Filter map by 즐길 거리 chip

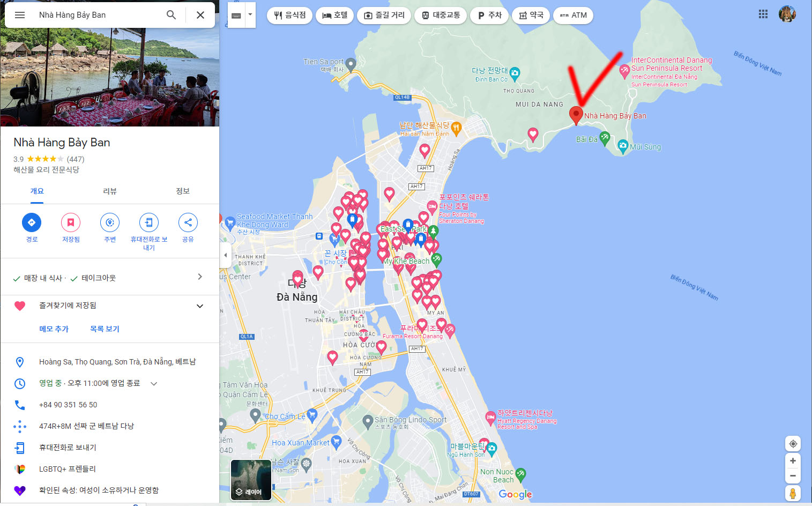pos(384,15)
